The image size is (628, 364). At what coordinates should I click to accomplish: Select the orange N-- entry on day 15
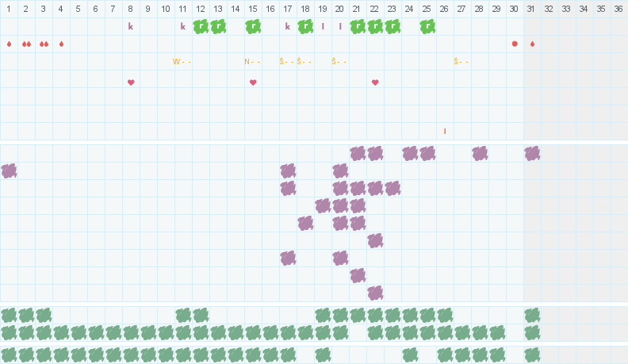pos(252,62)
